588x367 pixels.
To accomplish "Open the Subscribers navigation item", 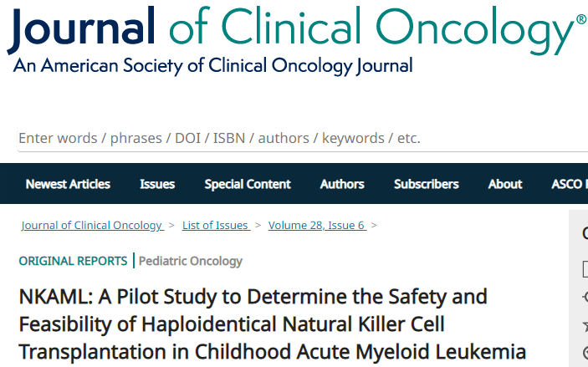I will pos(426,184).
